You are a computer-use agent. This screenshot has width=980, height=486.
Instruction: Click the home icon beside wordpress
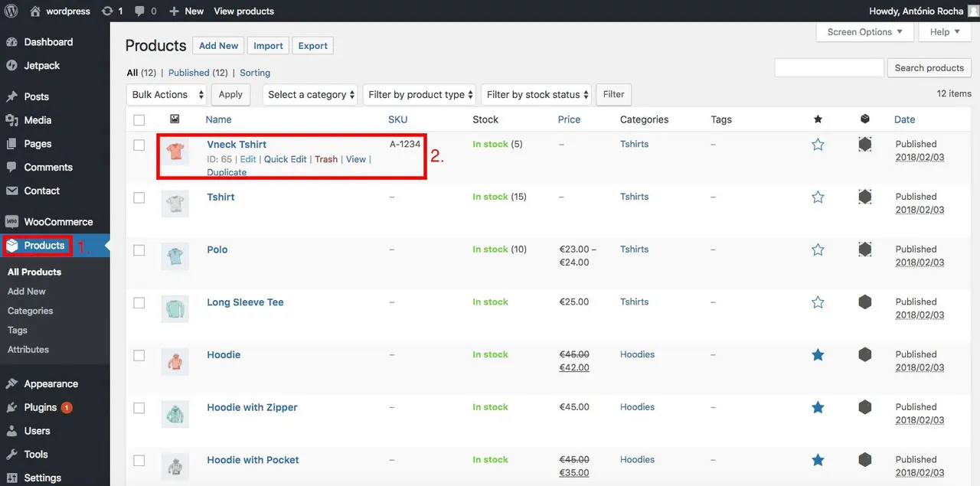tap(35, 11)
